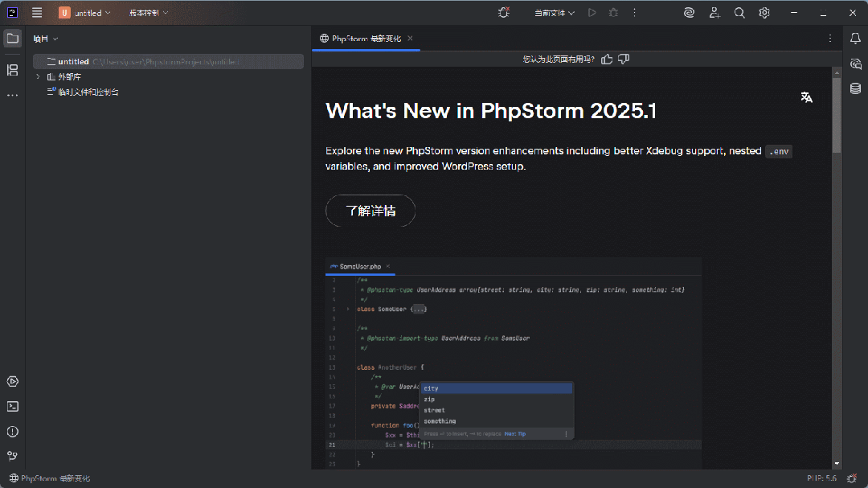Open more run actions menu
This screenshot has height=488, width=868.
634,12
